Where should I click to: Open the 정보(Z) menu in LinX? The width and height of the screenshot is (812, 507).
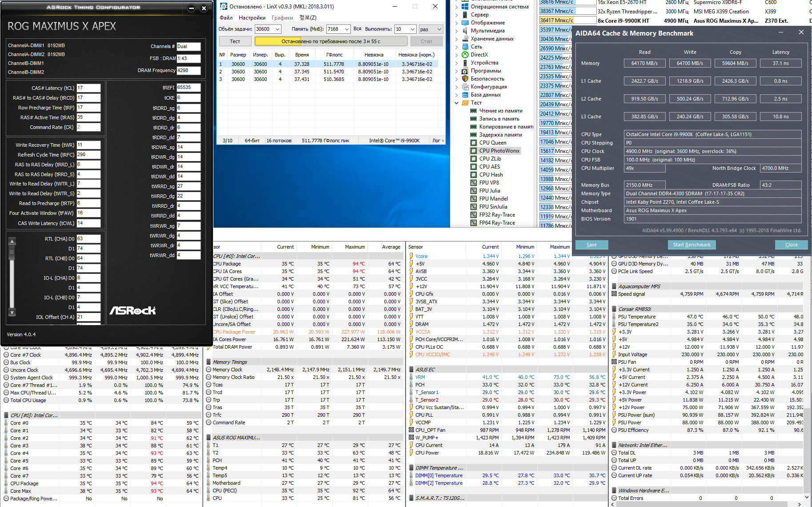point(308,18)
